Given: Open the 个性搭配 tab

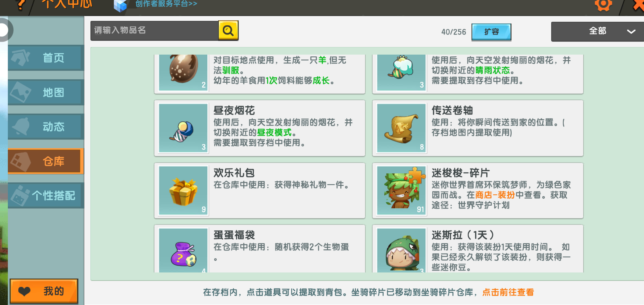Looking at the screenshot, I should [x=46, y=195].
